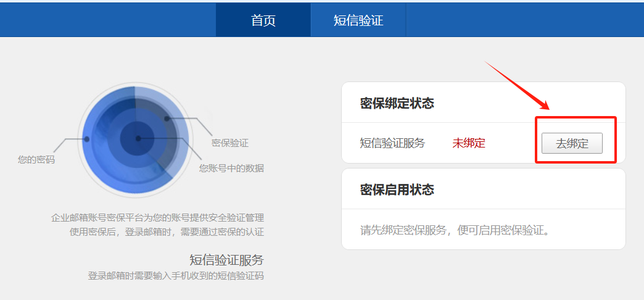Select the 您的密码 diagram label
Image resolution: width=644 pixels, height=300 pixels.
[x=36, y=160]
